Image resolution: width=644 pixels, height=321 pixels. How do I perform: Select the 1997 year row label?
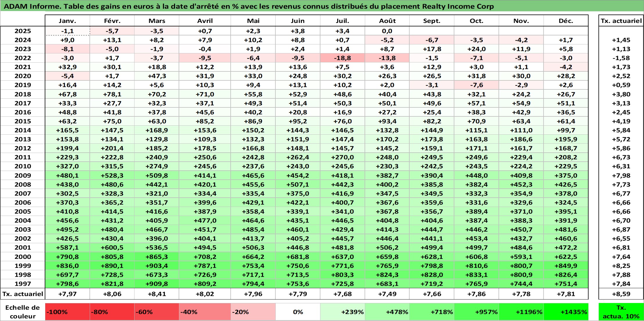point(23,284)
